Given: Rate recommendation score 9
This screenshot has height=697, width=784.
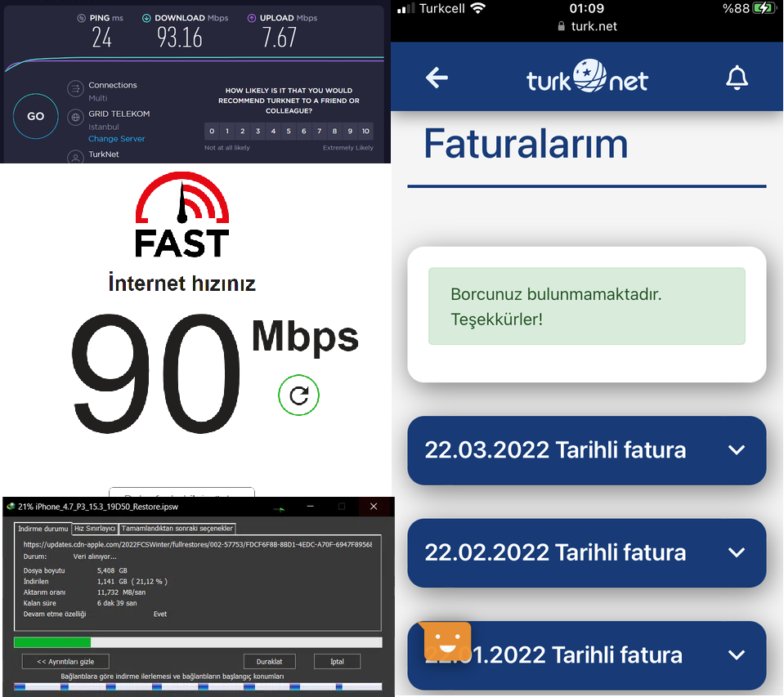Looking at the screenshot, I should (x=350, y=131).
